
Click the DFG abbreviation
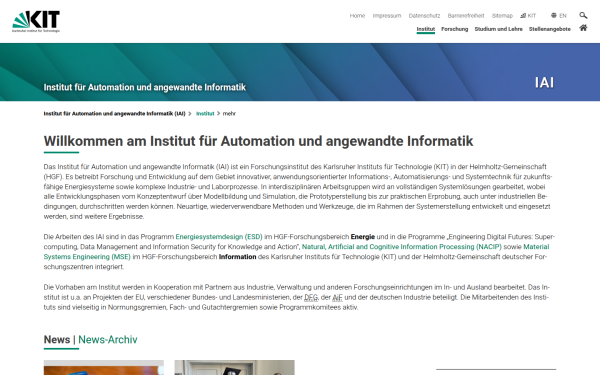tap(311, 297)
